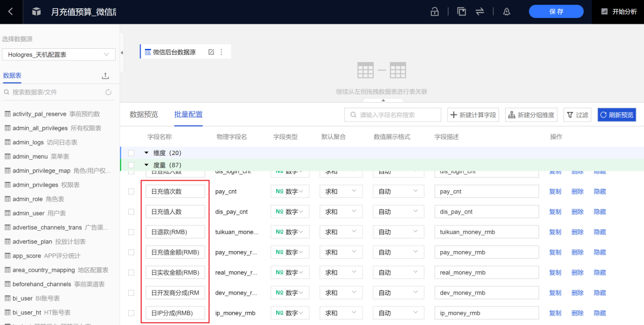
Task: Open number format dropdown for tuikuan_money row
Action: pyautogui.click(x=398, y=232)
